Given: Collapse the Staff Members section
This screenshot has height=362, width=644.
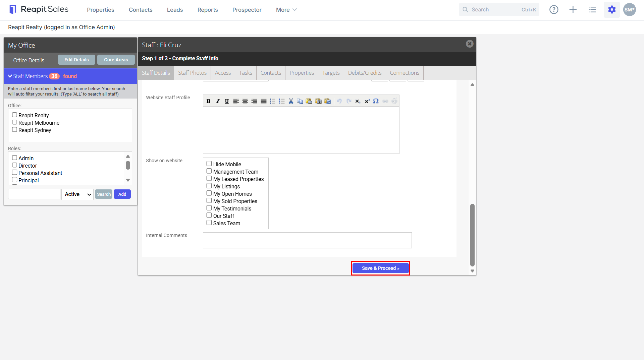Looking at the screenshot, I should click(x=10, y=76).
